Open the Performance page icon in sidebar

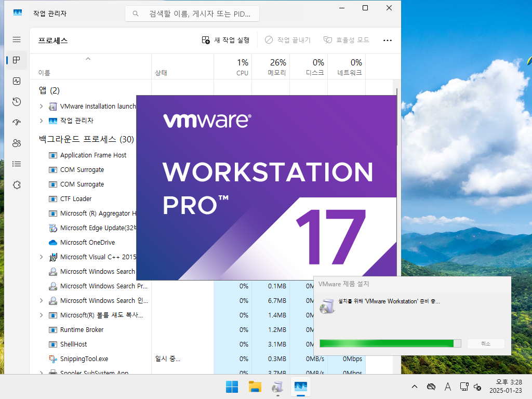17,81
